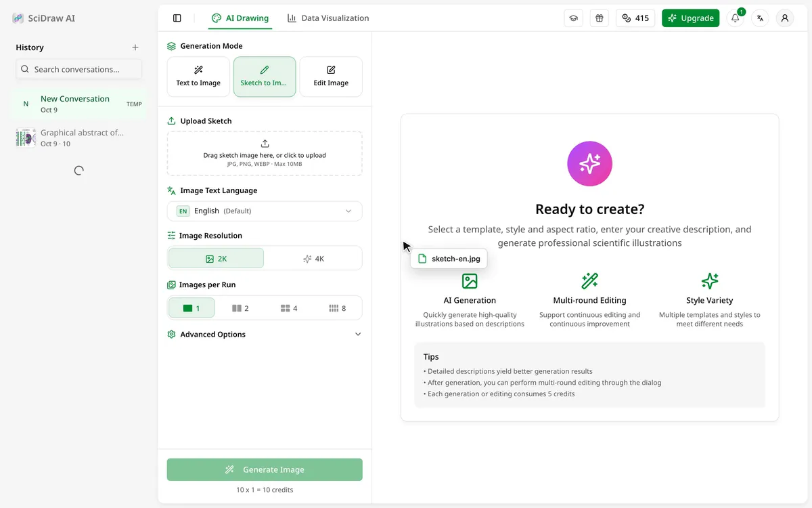Click the Generate Image button
812x508 pixels.
(265, 469)
